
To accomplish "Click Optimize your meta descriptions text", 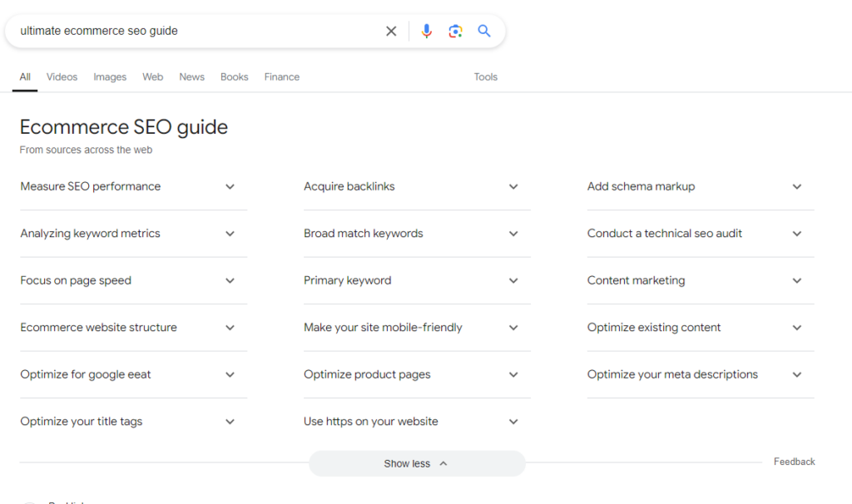I will point(672,375).
